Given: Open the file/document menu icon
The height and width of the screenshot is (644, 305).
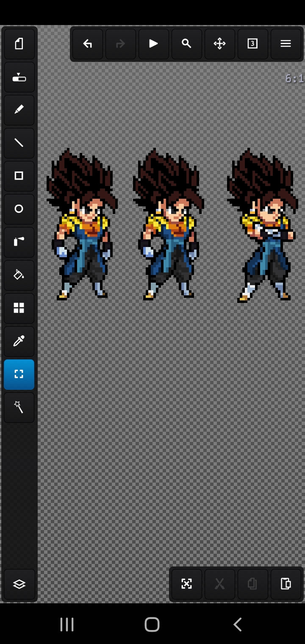Looking at the screenshot, I should click(x=19, y=44).
